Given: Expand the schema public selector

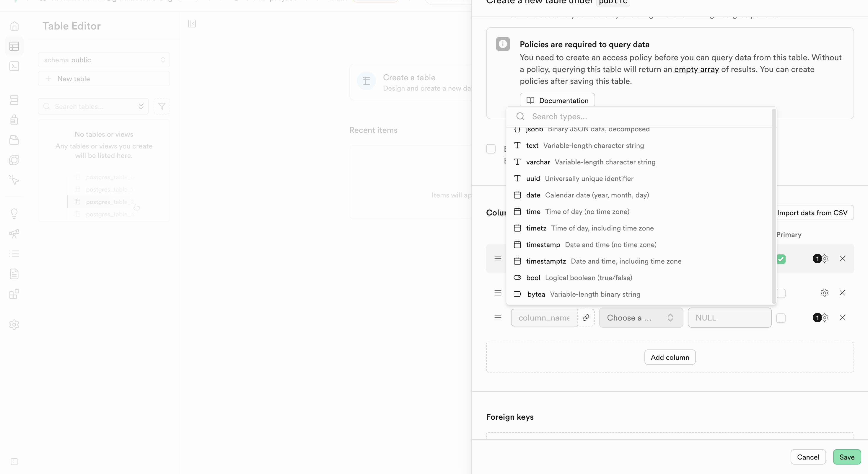Looking at the screenshot, I should pos(104,60).
